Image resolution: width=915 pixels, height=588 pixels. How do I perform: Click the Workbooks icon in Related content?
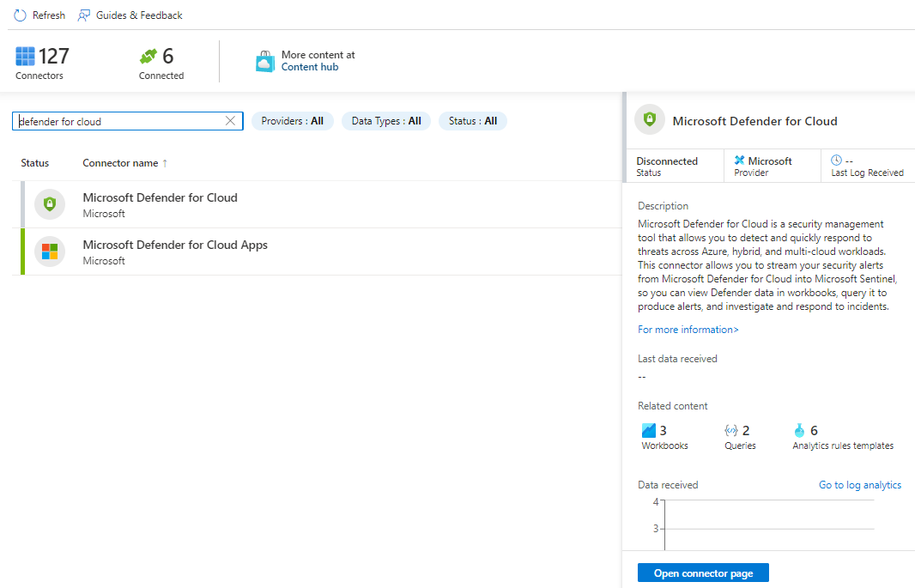[649, 431]
